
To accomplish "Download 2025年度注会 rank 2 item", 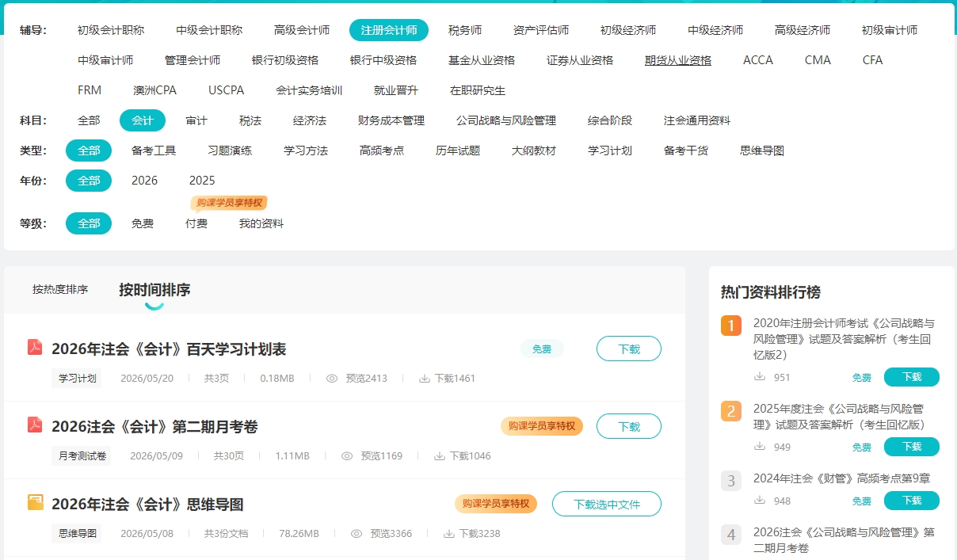I will (x=912, y=447).
